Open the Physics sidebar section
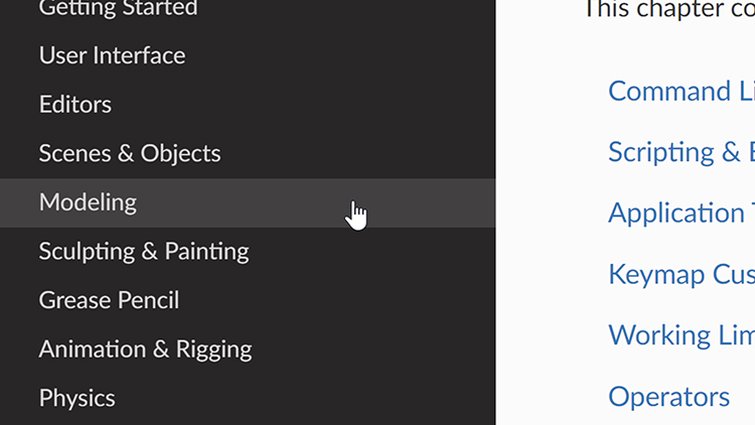Screen dimensions: 755x425 point(77,399)
